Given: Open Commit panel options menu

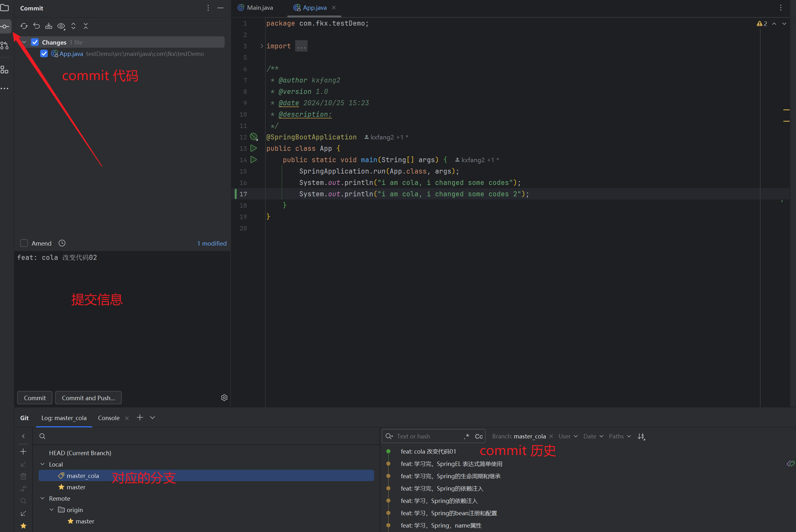Looking at the screenshot, I should (x=208, y=8).
